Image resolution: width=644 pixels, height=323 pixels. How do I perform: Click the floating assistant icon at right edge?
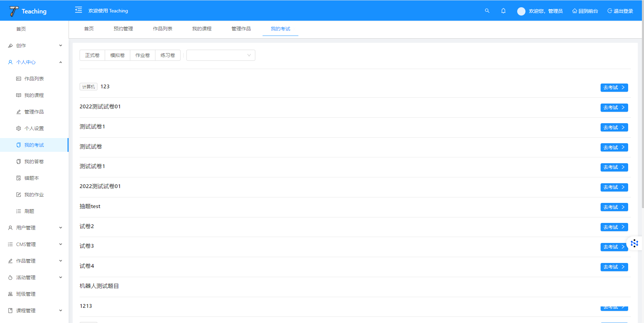click(634, 243)
